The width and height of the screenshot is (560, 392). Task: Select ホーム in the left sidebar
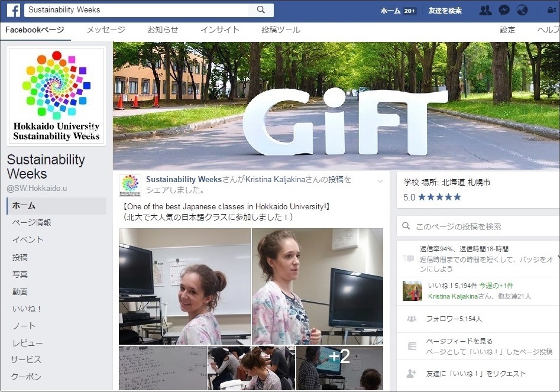pyautogui.click(x=56, y=206)
